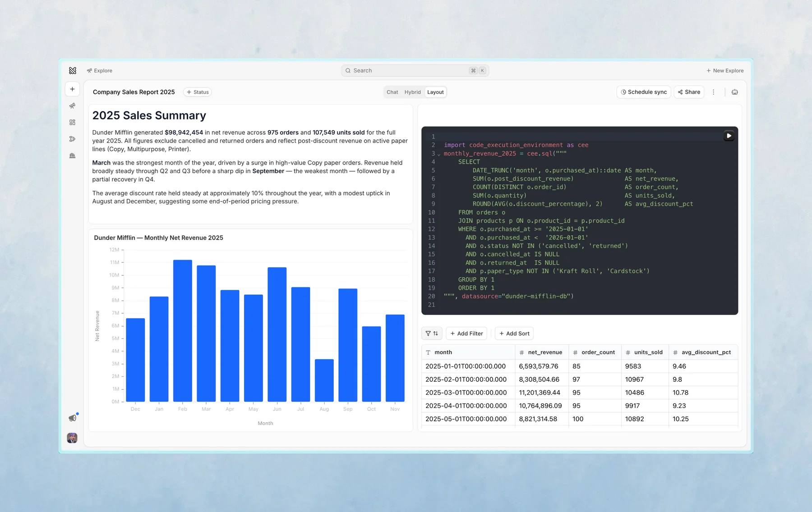Open the workflow nodes icon in the sidebar
812x512 pixels.
(72, 139)
